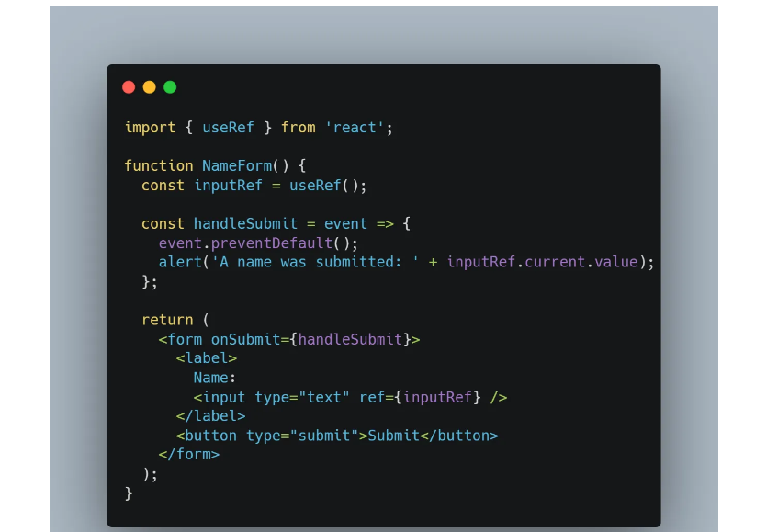Click "onSubmit=" attribute
This screenshot has height=532, width=778.
(x=250, y=339)
